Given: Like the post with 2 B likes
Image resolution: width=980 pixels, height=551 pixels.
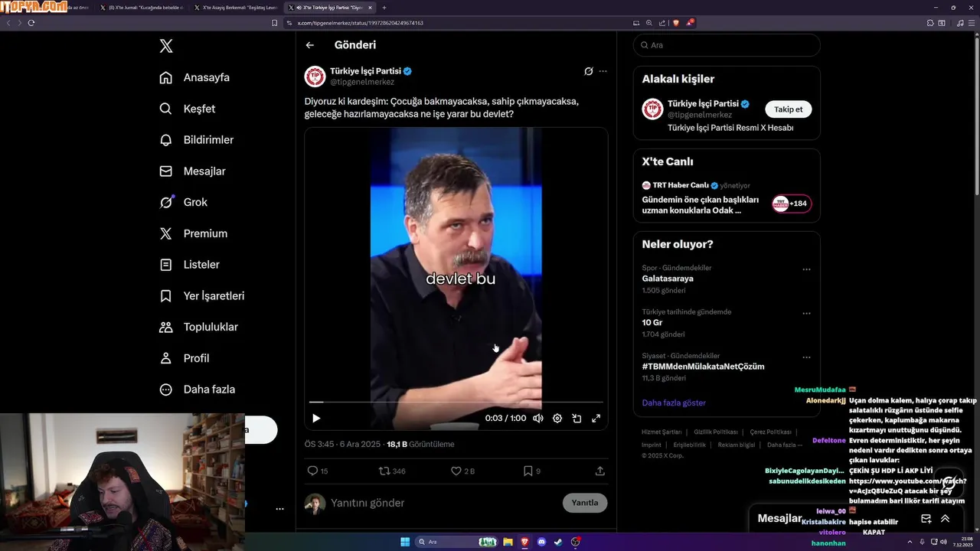Looking at the screenshot, I should pos(462,471).
